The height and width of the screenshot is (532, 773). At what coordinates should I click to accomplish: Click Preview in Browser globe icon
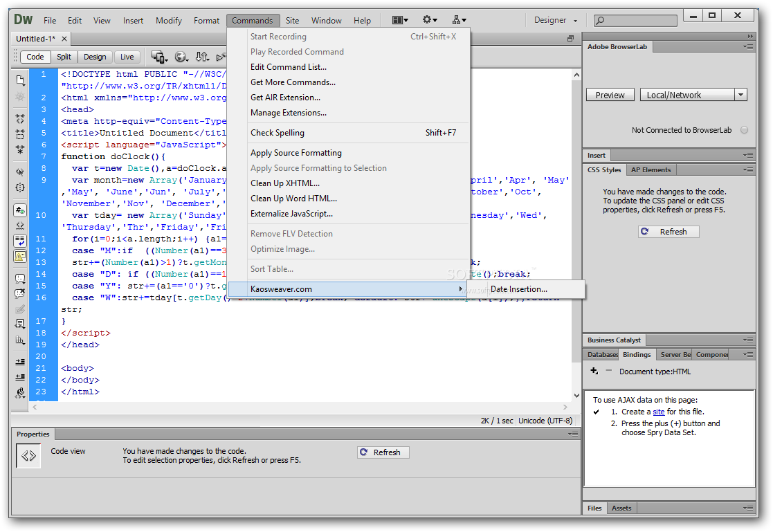181,57
